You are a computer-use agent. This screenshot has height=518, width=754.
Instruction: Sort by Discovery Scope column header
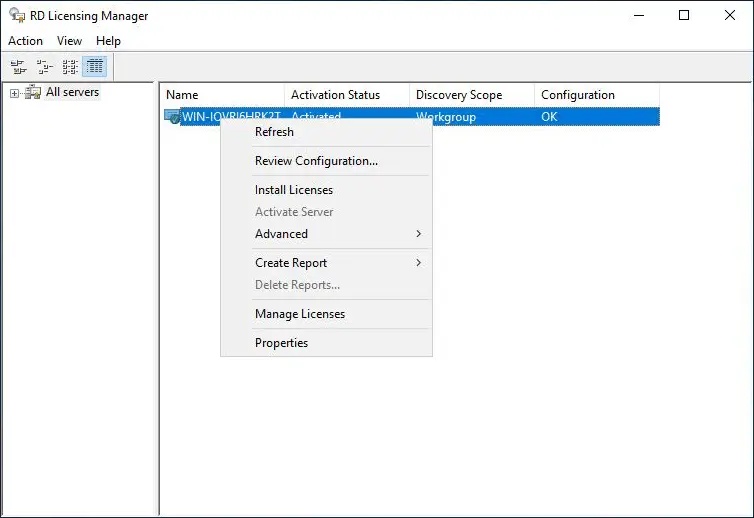pos(472,95)
